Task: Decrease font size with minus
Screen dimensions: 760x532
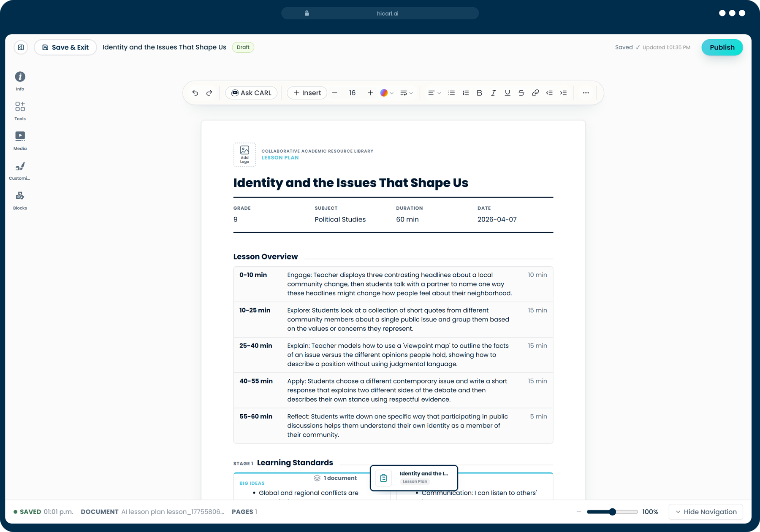Action: 335,93
